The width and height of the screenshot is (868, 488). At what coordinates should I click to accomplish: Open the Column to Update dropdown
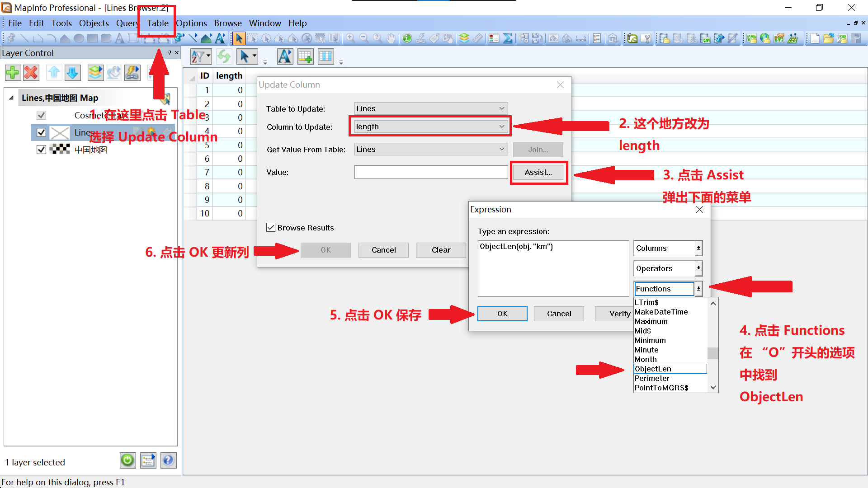coord(501,127)
